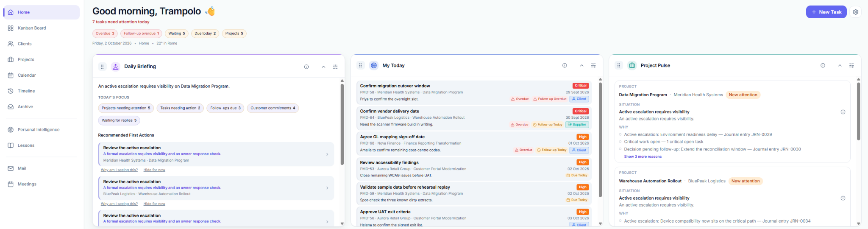Image resolution: width=868 pixels, height=229 pixels.
Task: Filter by Follow-up overdue 1 chip
Action: pyautogui.click(x=142, y=34)
